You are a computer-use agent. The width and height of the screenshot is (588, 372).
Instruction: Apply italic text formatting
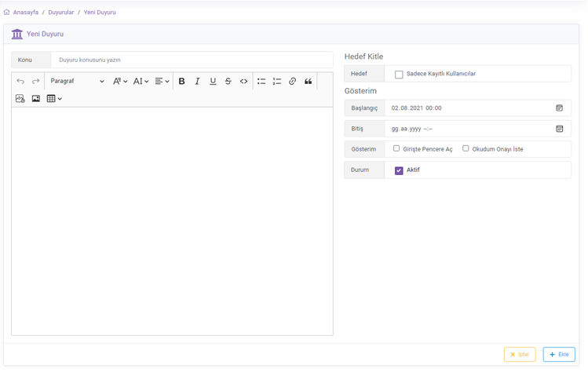click(197, 82)
